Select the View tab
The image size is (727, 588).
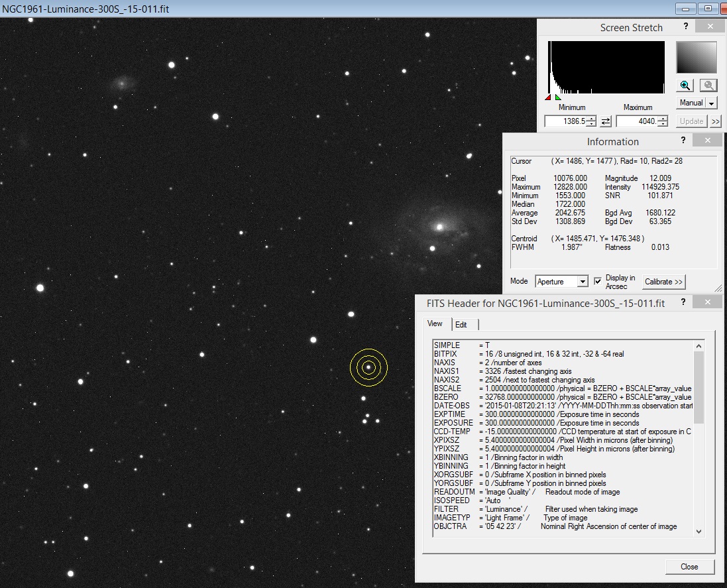point(435,324)
